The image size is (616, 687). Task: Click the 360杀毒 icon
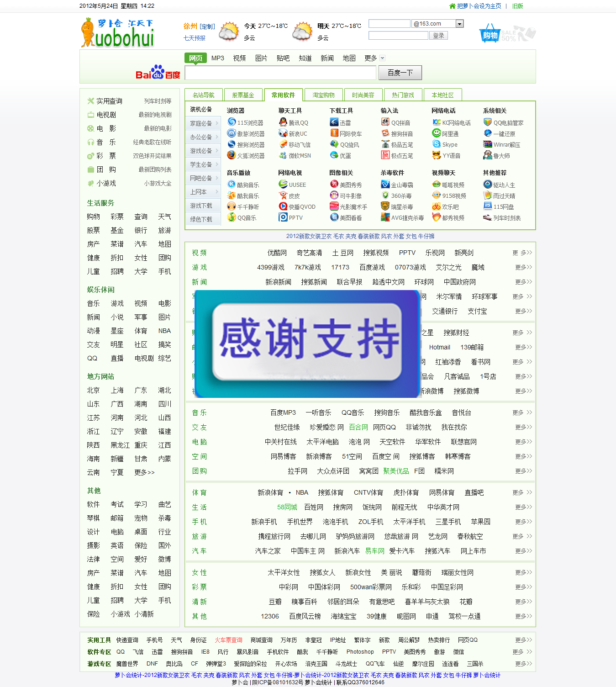(x=385, y=195)
